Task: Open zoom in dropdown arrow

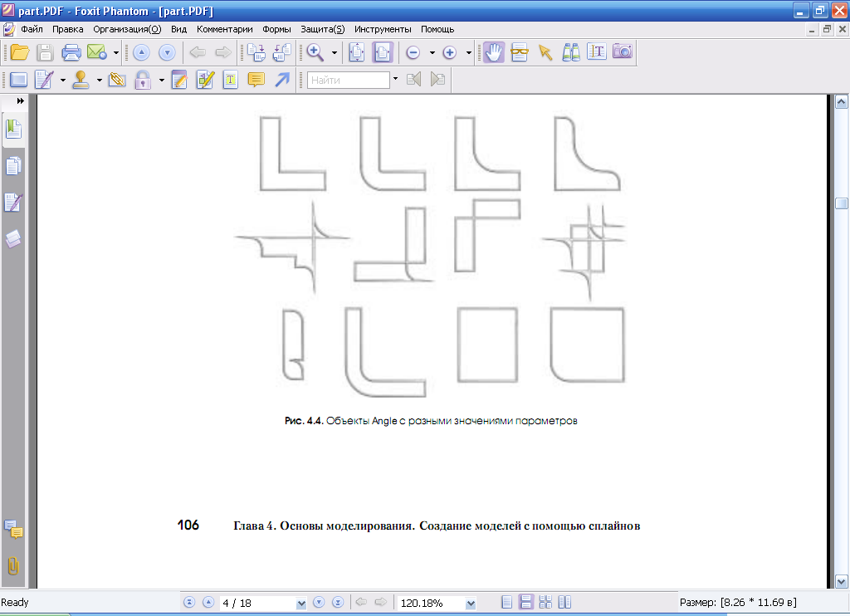Action: click(x=469, y=52)
